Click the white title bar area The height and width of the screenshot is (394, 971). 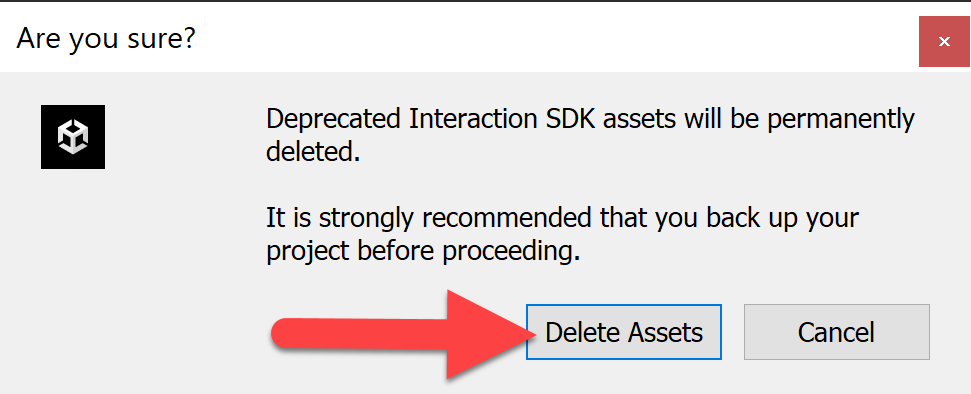[459, 38]
